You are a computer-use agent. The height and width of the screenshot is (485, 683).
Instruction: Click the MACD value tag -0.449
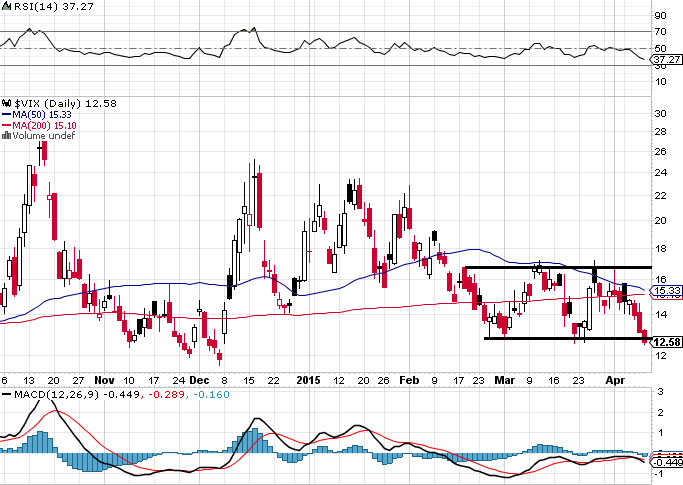point(666,462)
